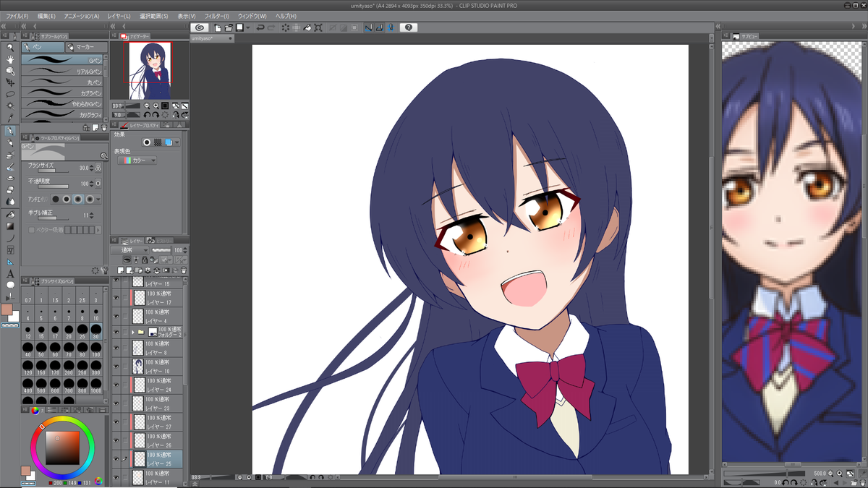Select the Gradient tool
The width and height of the screenshot is (868, 488).
[10, 226]
